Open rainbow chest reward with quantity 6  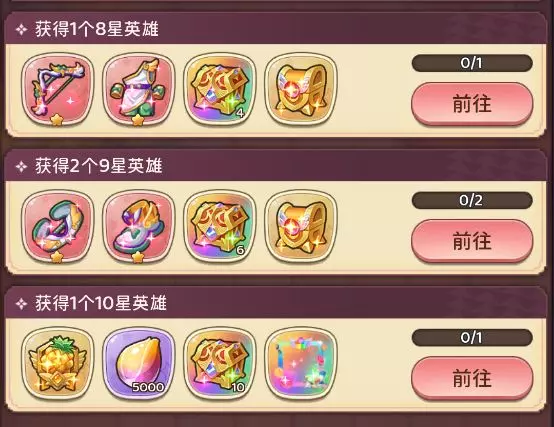click(x=220, y=226)
